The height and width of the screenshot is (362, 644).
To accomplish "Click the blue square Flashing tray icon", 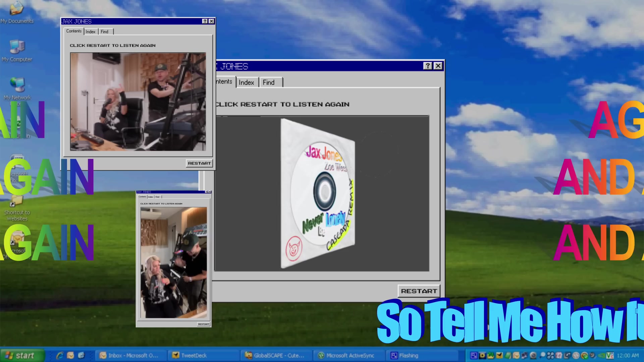I will pyautogui.click(x=474, y=355).
